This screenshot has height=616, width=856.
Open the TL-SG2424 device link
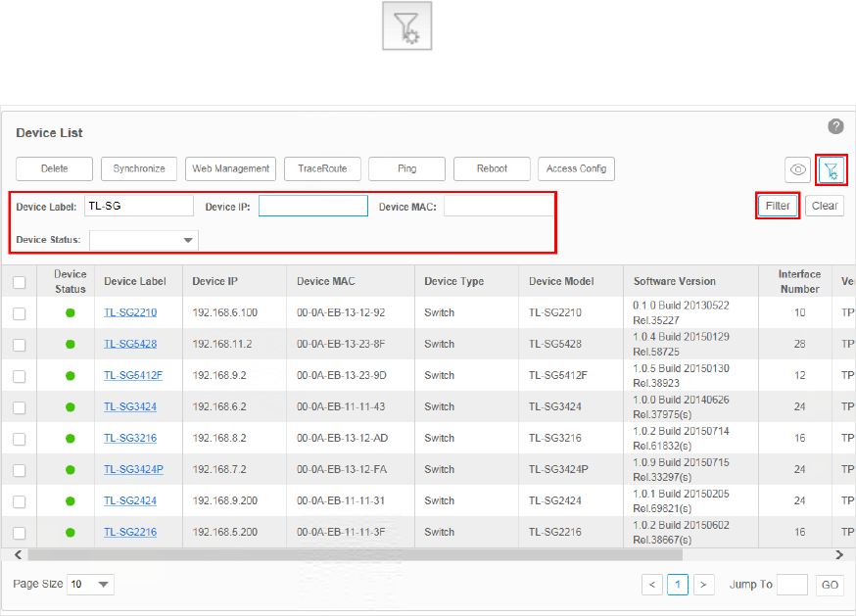pos(130,501)
